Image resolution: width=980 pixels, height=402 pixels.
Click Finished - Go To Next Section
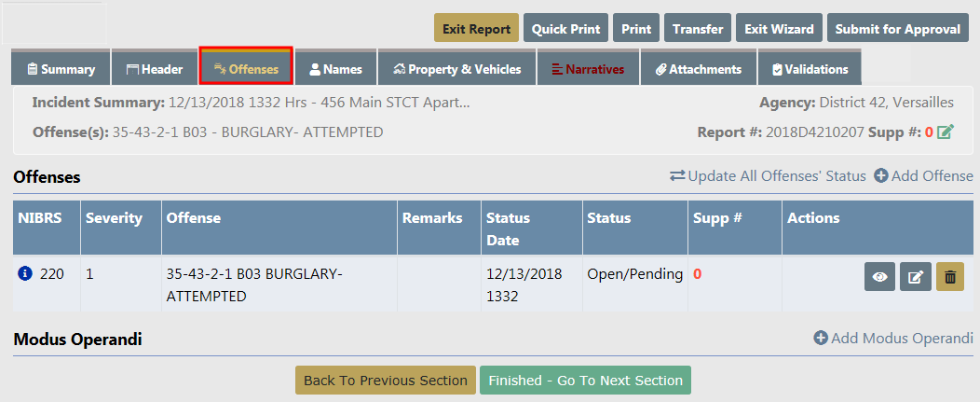pos(585,381)
